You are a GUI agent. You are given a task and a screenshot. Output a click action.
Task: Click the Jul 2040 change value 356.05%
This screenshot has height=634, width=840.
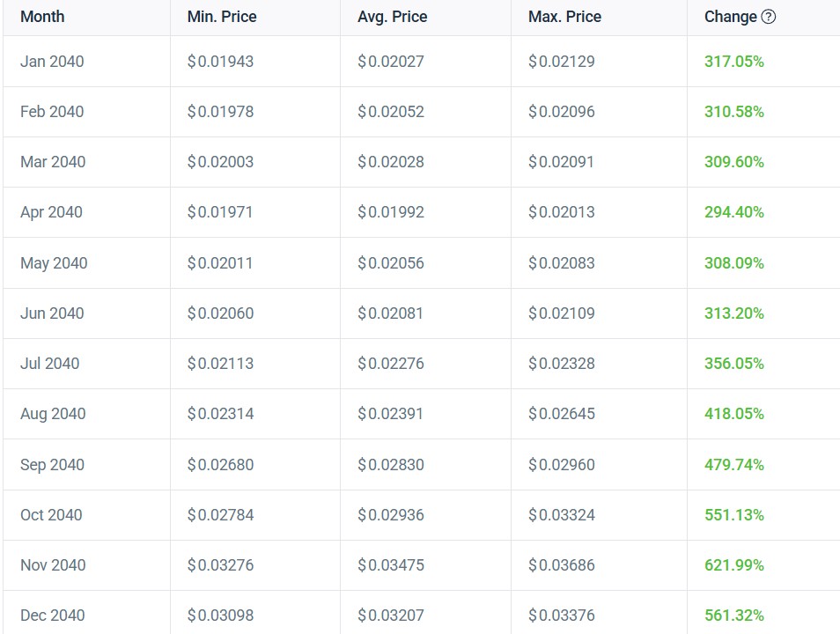pos(733,364)
